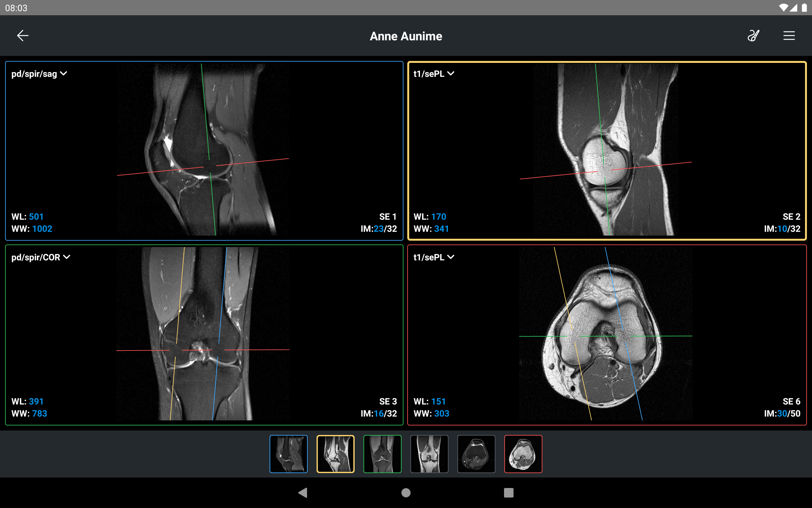Tap the SE 3 series label
Screen dimensions: 812x508
coord(388,402)
